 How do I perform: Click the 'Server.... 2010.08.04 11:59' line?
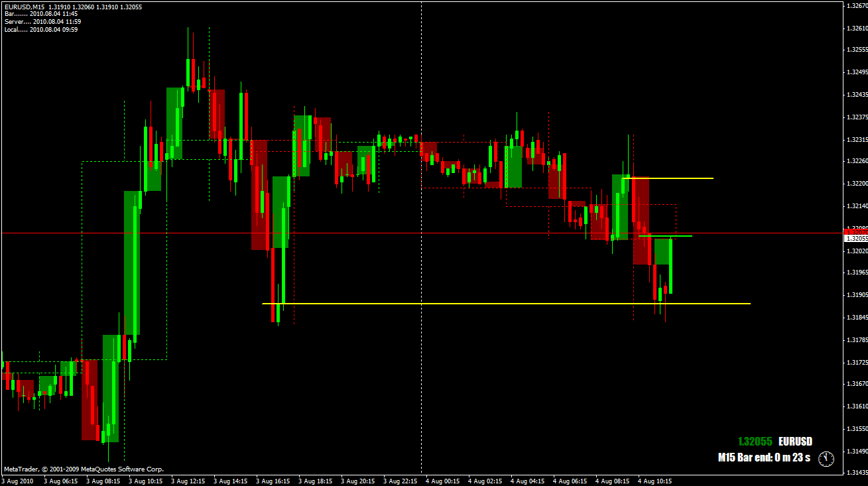(x=42, y=22)
